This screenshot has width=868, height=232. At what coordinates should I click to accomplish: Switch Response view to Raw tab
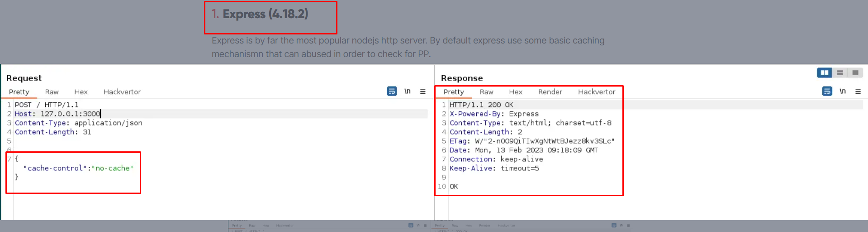487,92
